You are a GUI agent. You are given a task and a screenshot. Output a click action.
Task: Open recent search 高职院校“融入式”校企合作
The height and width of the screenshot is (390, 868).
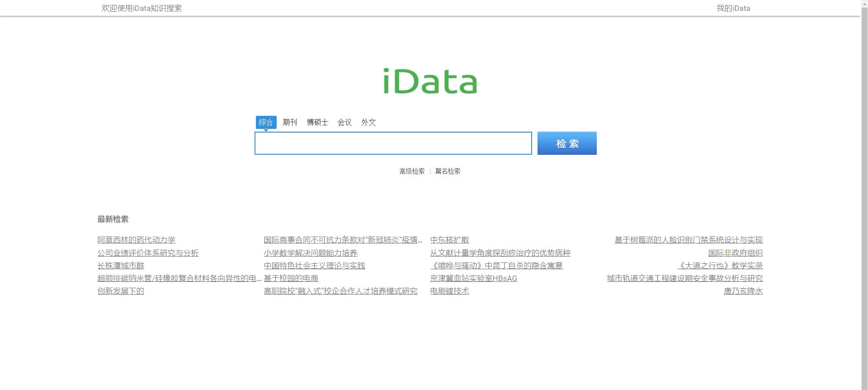pos(341,291)
